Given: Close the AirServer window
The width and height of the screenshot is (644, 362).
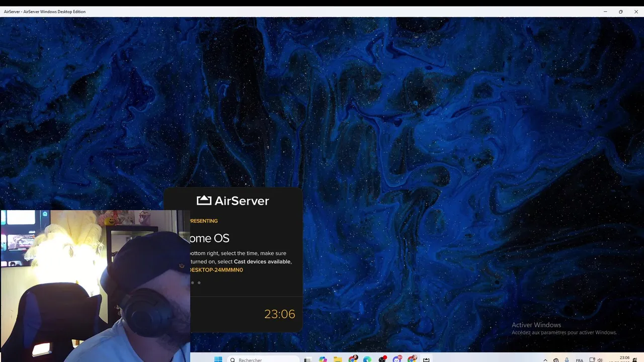Looking at the screenshot, I should (x=636, y=12).
